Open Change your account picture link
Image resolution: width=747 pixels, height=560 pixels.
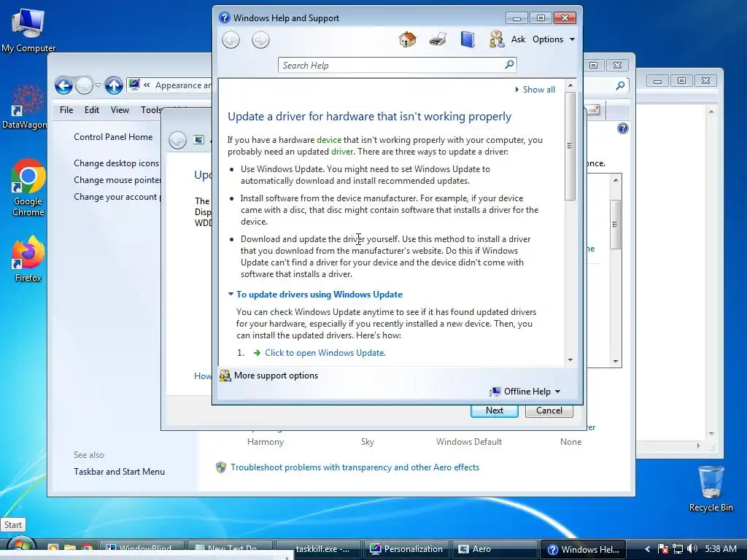click(x=117, y=197)
